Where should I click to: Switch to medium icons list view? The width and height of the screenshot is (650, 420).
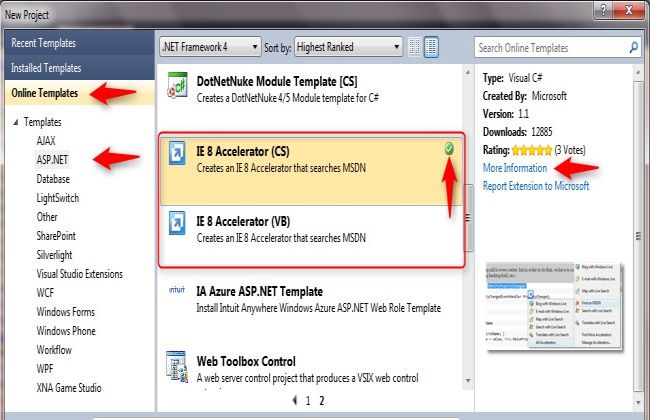[x=431, y=47]
